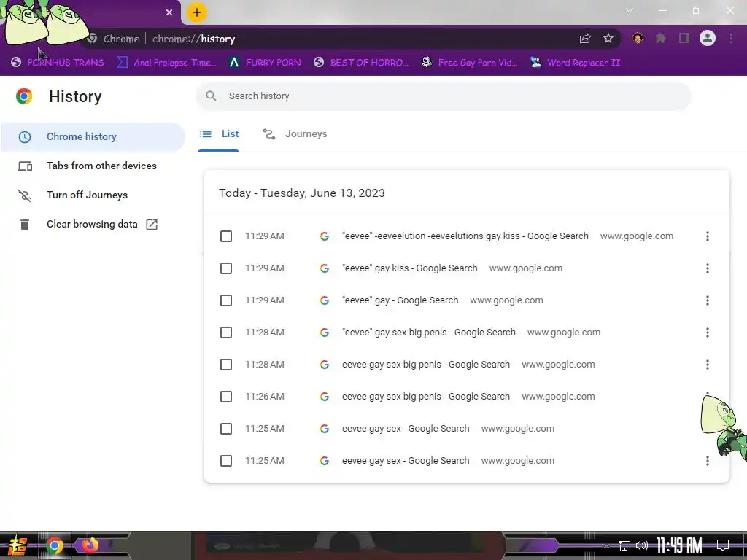Switch to the Journeys tab
This screenshot has width=747, height=560.
click(x=295, y=134)
